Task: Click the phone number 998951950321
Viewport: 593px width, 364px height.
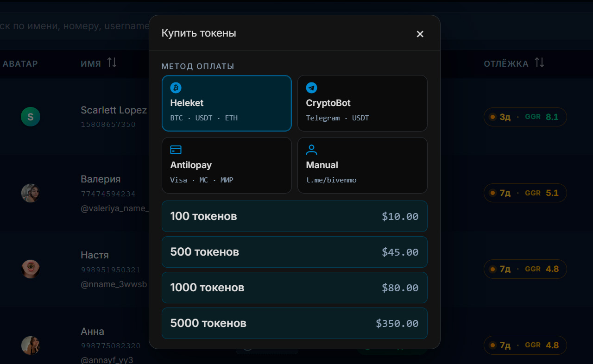Action: 111,270
